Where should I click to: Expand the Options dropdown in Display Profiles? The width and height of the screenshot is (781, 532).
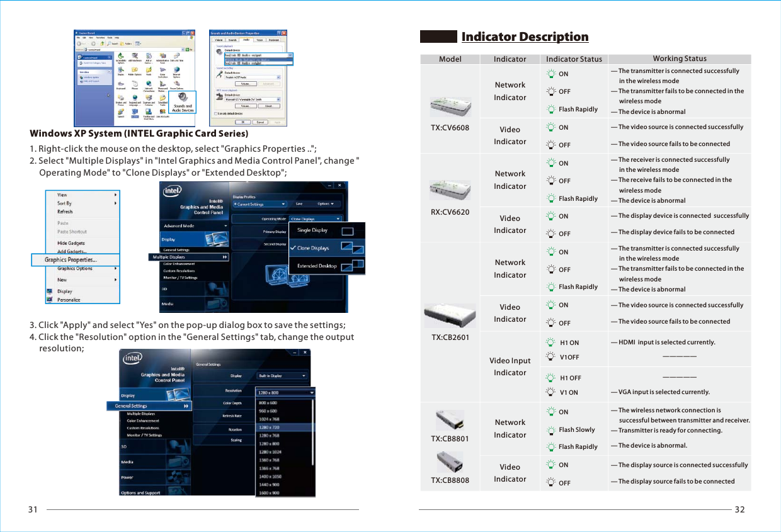pyautogui.click(x=326, y=204)
